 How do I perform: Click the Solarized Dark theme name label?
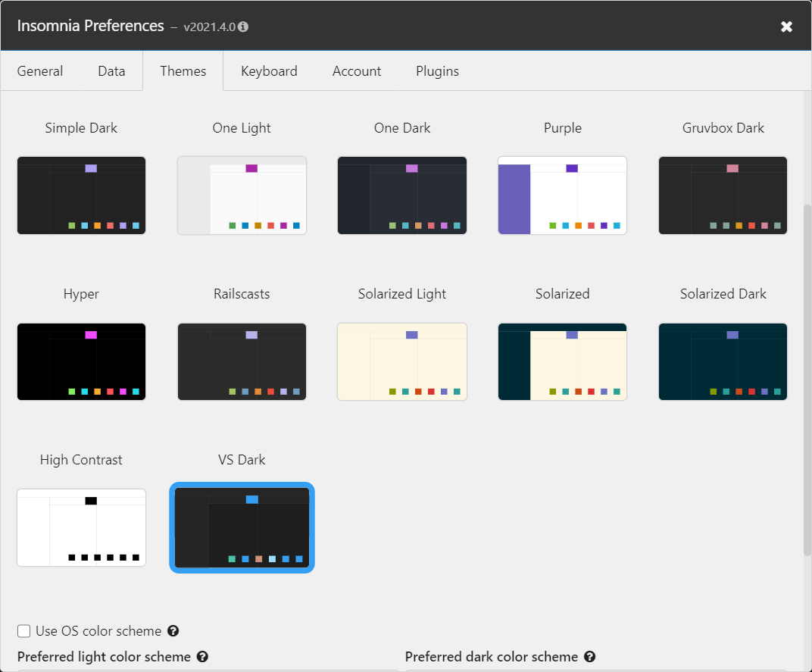723,294
